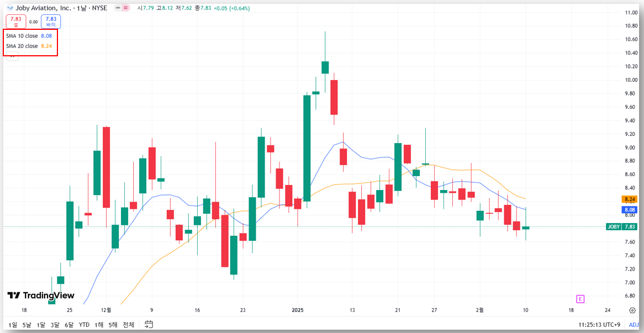Click the 11.00 price scale label
644x333 pixels.
click(630, 13)
